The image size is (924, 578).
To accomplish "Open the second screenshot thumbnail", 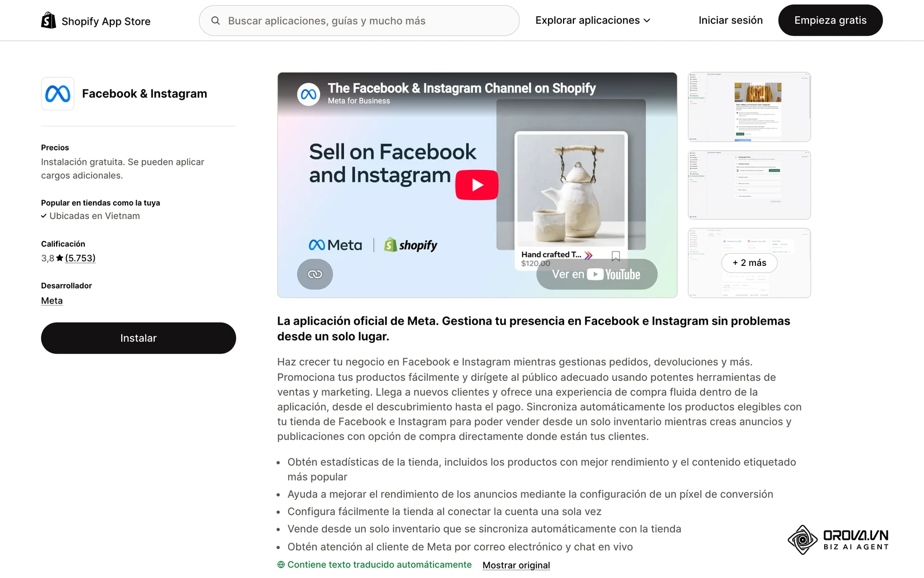I will (x=750, y=185).
